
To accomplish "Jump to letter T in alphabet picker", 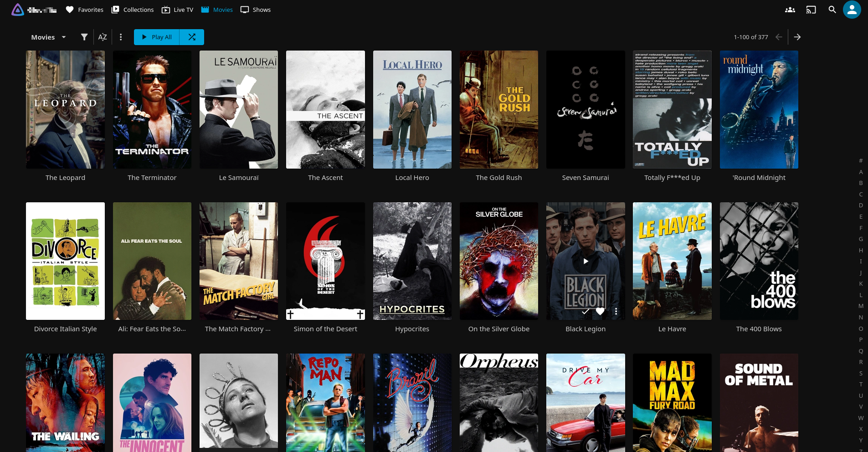I will (x=861, y=385).
